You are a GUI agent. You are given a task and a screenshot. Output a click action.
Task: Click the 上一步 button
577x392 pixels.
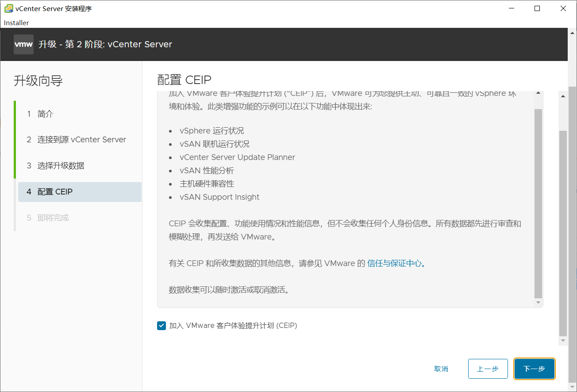[488, 369]
